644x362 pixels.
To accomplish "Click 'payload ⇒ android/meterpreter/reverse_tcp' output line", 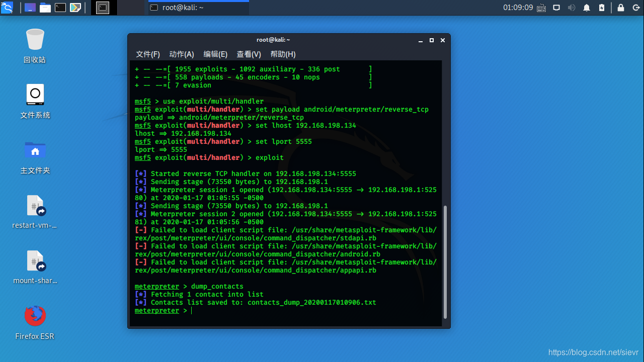I will tap(219, 118).
